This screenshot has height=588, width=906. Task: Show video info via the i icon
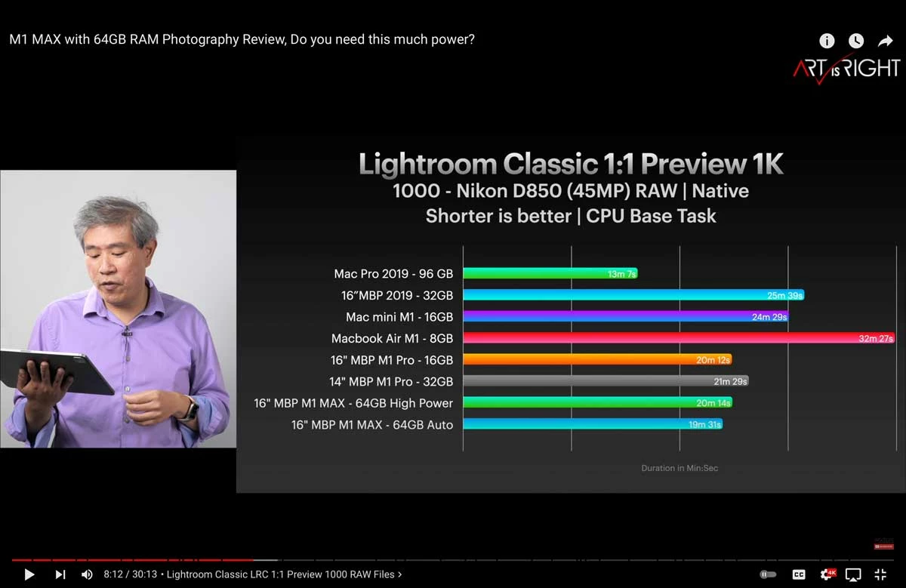click(x=827, y=41)
